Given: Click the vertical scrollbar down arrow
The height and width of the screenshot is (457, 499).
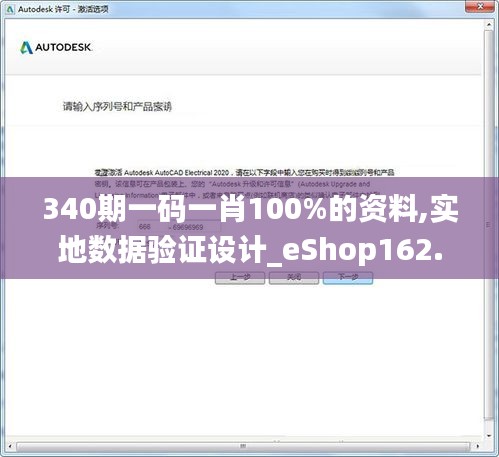Looking at the screenshot, I should [x=489, y=436].
